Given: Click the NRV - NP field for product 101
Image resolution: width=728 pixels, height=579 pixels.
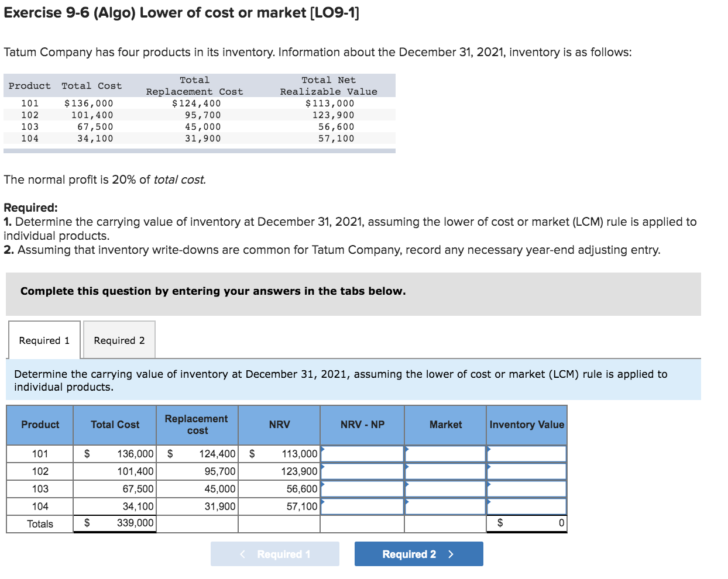Looking at the screenshot, I should click(362, 454).
